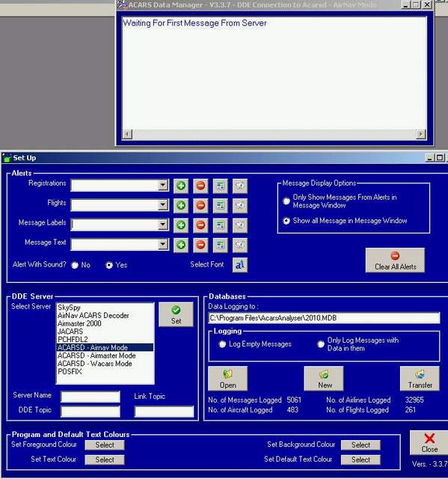
Task: Open the Select Font icon
Action: (x=240, y=265)
